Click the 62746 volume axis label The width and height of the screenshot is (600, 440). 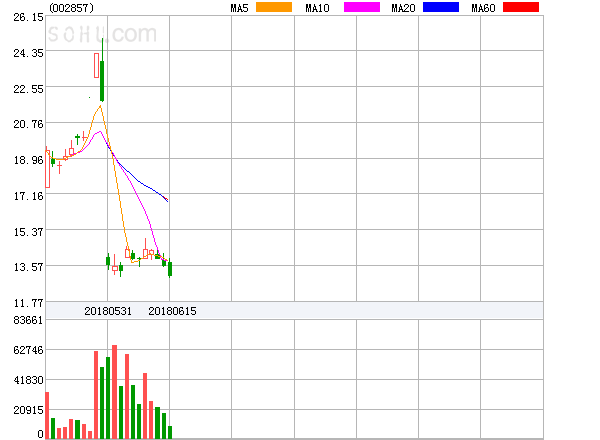pyautogui.click(x=28, y=350)
